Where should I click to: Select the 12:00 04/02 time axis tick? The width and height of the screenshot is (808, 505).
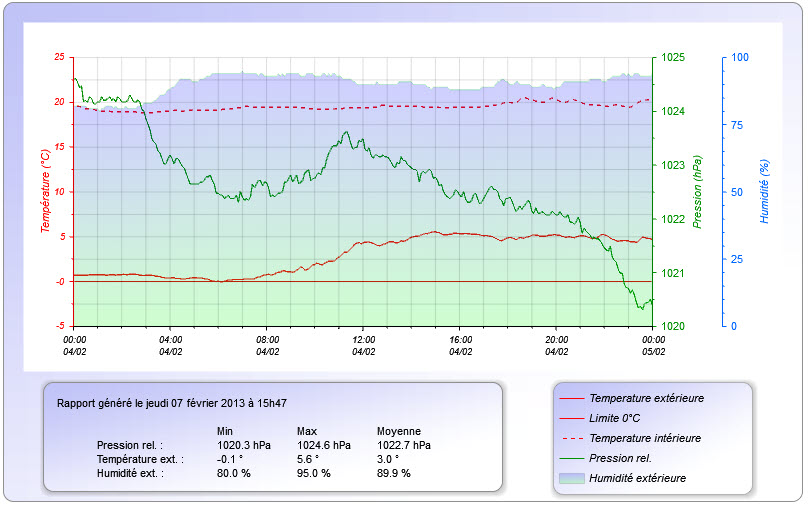click(x=364, y=345)
